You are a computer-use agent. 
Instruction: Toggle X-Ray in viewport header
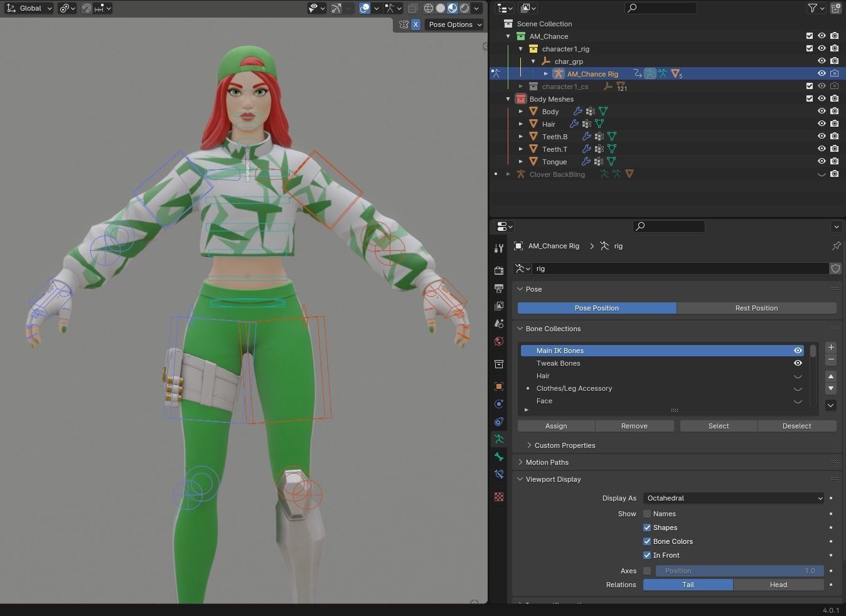412,8
